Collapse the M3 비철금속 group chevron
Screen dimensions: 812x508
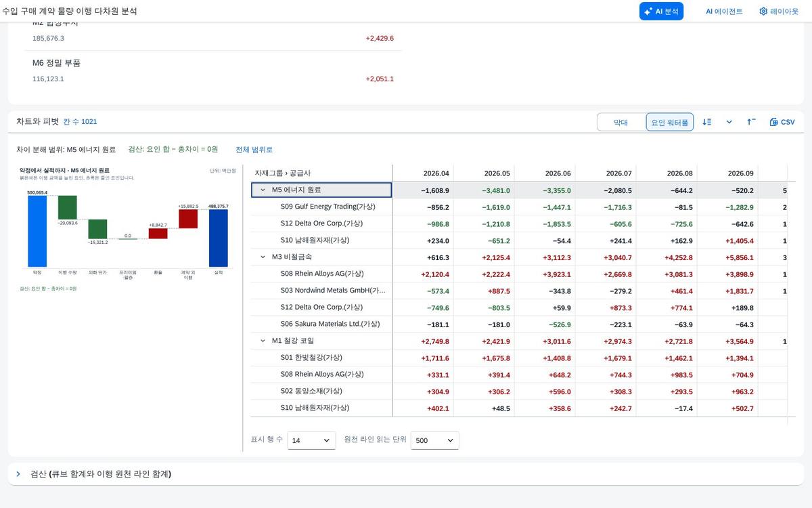click(263, 257)
